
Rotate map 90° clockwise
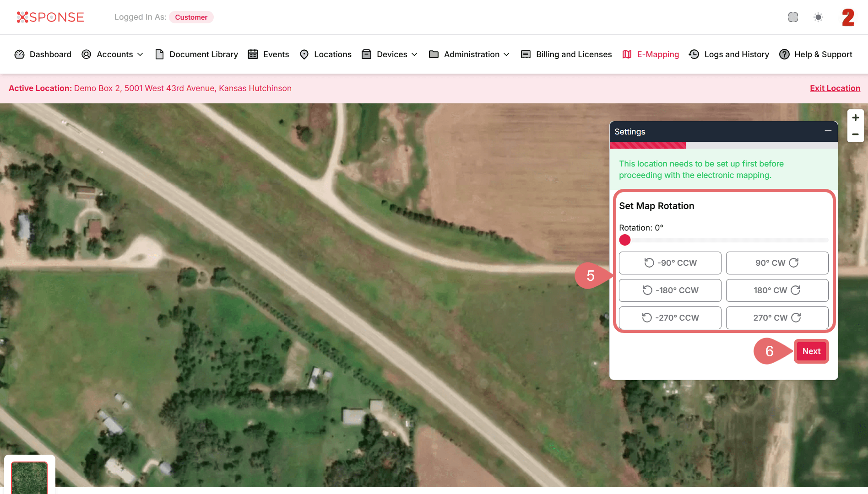click(777, 263)
